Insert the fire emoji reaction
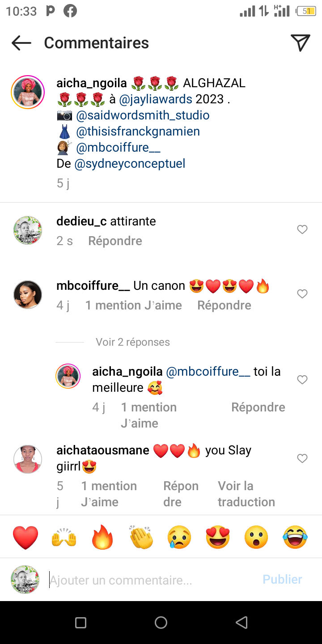This screenshot has width=322, height=644. (103, 537)
